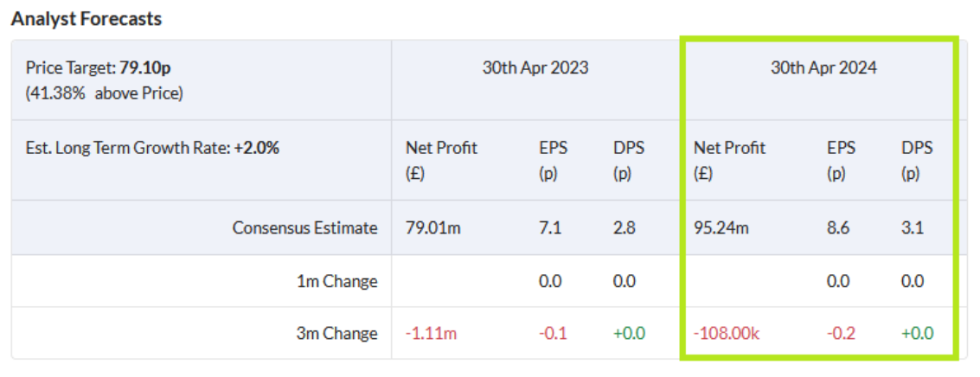Select the 30th Apr 2023 column header
980x377 pixels.
coord(535,67)
